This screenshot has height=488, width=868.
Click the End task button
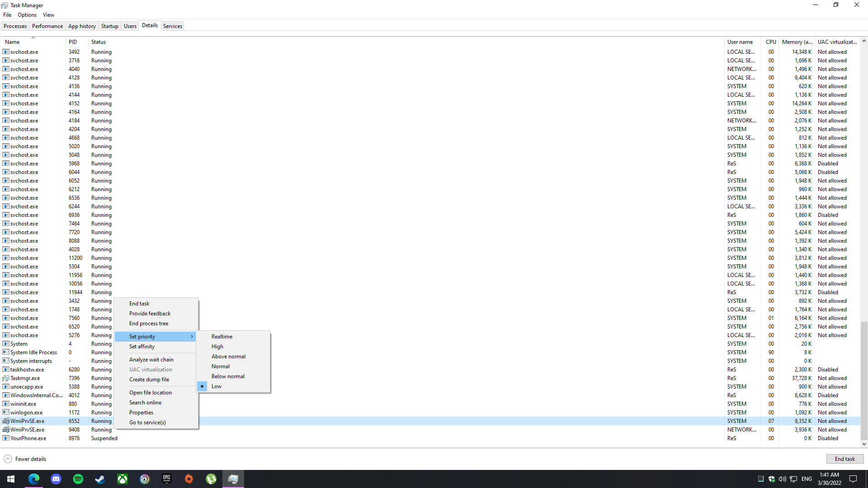844,459
